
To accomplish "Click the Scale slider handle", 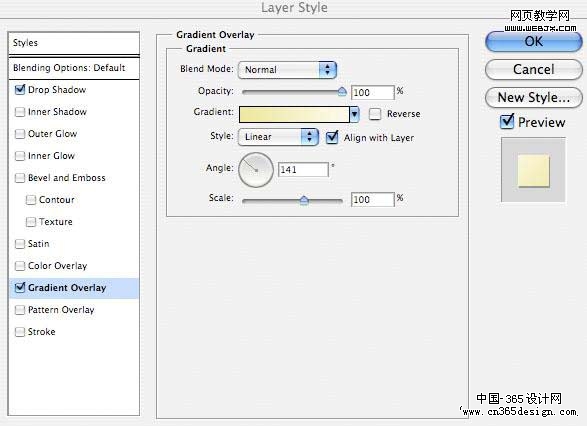I will point(304,201).
